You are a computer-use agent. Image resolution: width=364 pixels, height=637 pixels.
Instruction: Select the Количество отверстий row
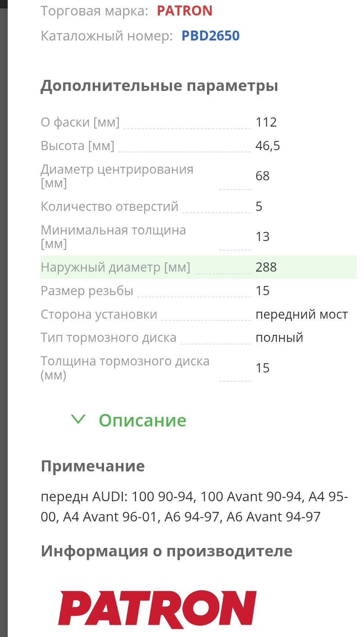(x=199, y=206)
